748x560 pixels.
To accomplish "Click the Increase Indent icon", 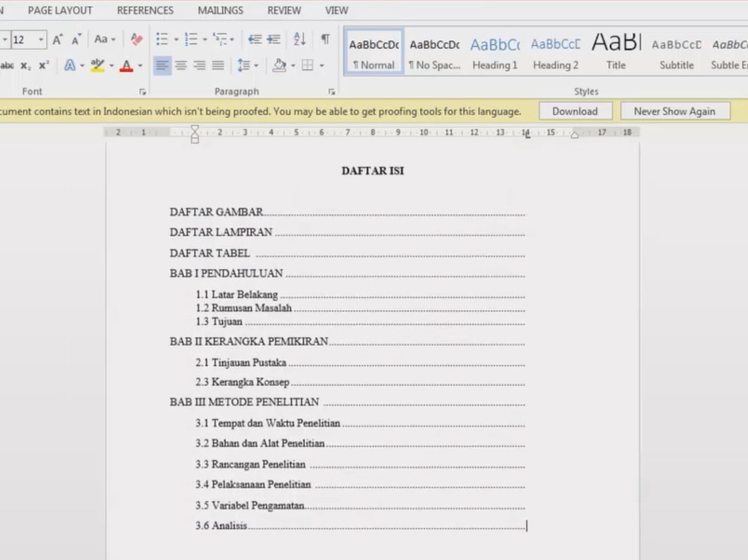I will 273,38.
